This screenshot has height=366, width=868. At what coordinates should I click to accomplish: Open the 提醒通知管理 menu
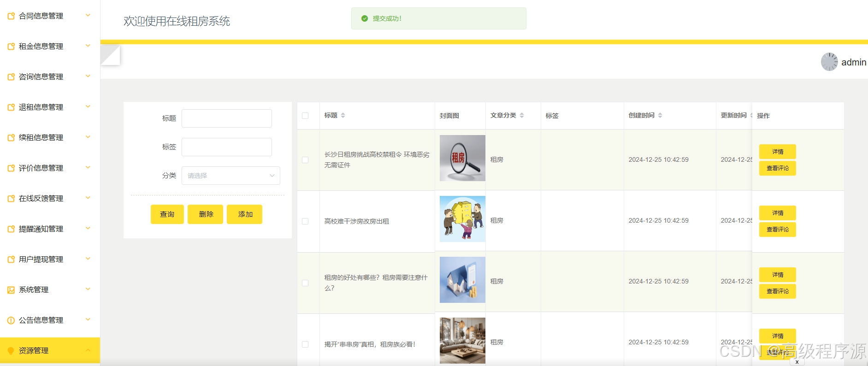50,229
